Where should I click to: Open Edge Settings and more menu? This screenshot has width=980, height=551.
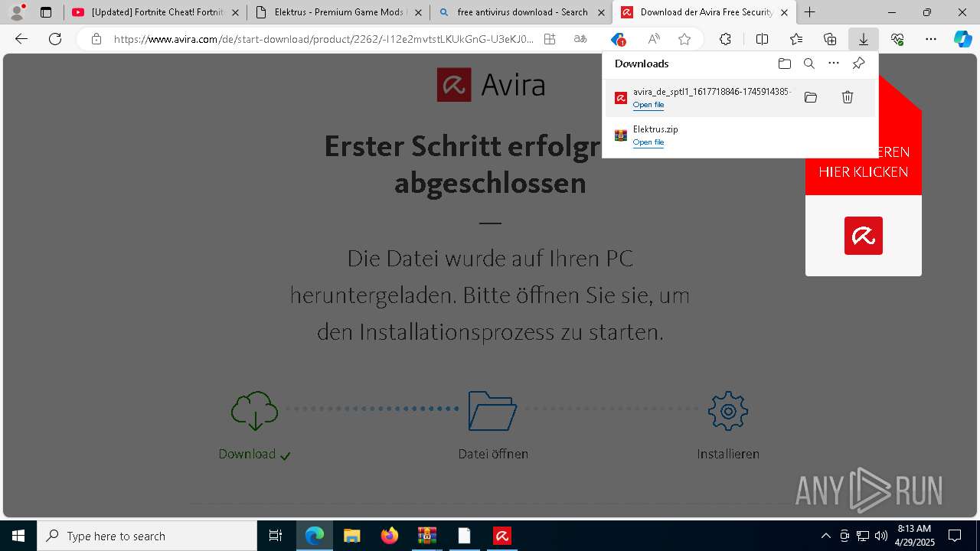[x=931, y=39]
